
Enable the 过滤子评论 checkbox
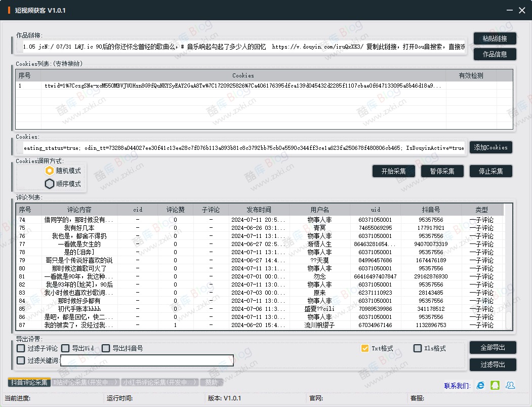click(x=21, y=348)
